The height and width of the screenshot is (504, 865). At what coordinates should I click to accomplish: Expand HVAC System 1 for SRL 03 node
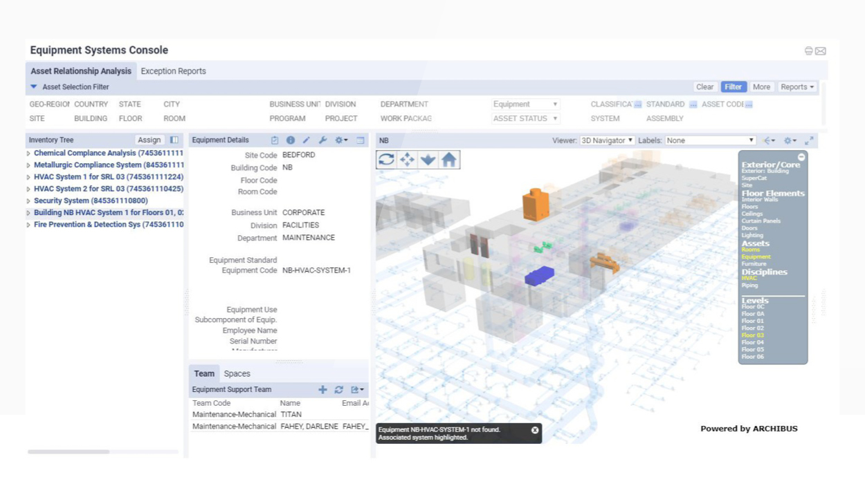click(28, 177)
